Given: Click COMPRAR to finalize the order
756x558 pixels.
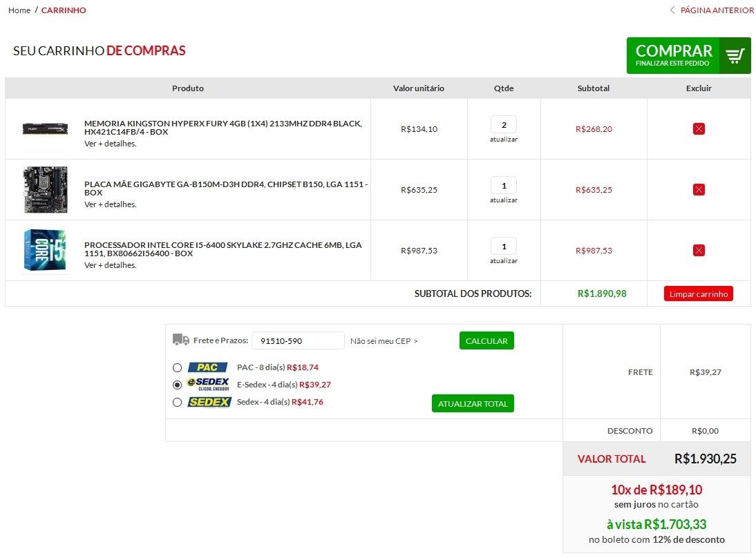Looking at the screenshot, I should click(x=688, y=55).
